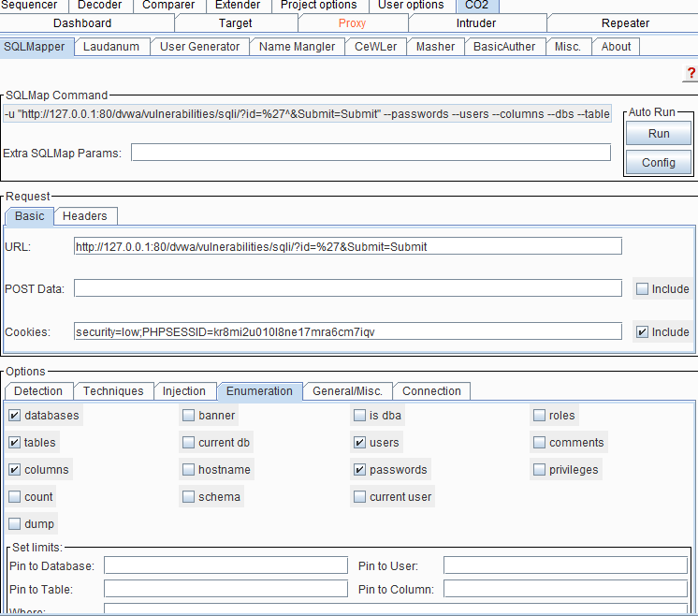Open the User options tab
This screenshot has height=616, width=698.
[x=411, y=5]
